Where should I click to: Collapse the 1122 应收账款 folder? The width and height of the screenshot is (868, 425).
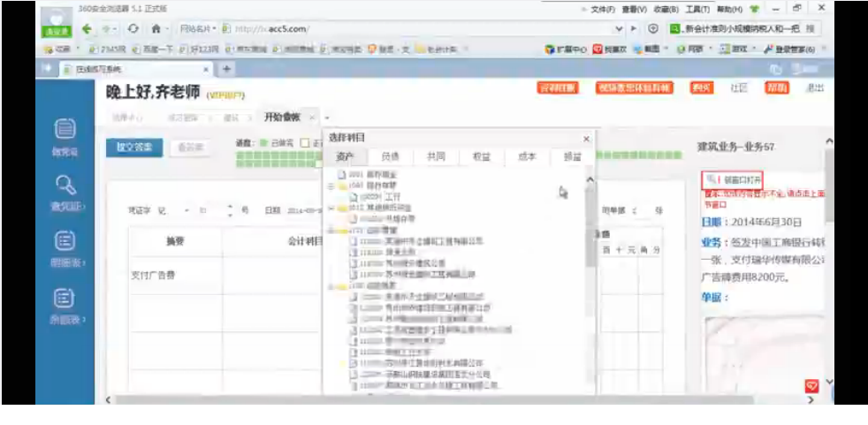331,231
